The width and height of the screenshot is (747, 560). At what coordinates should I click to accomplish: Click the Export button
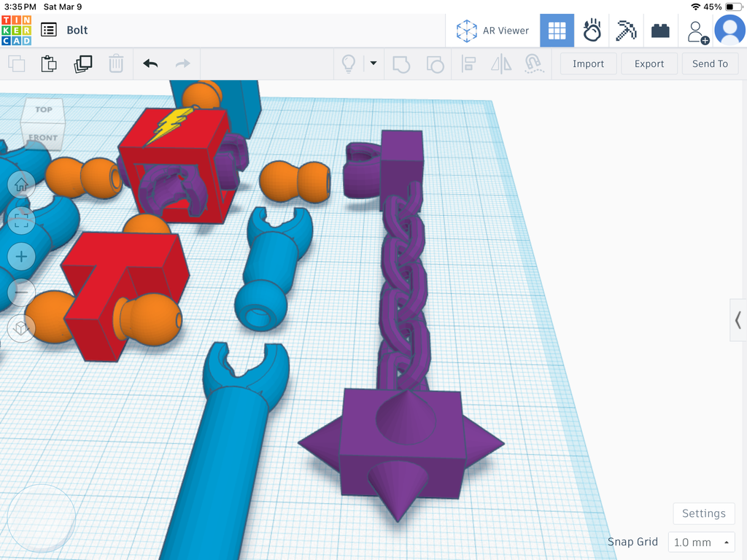[649, 64]
